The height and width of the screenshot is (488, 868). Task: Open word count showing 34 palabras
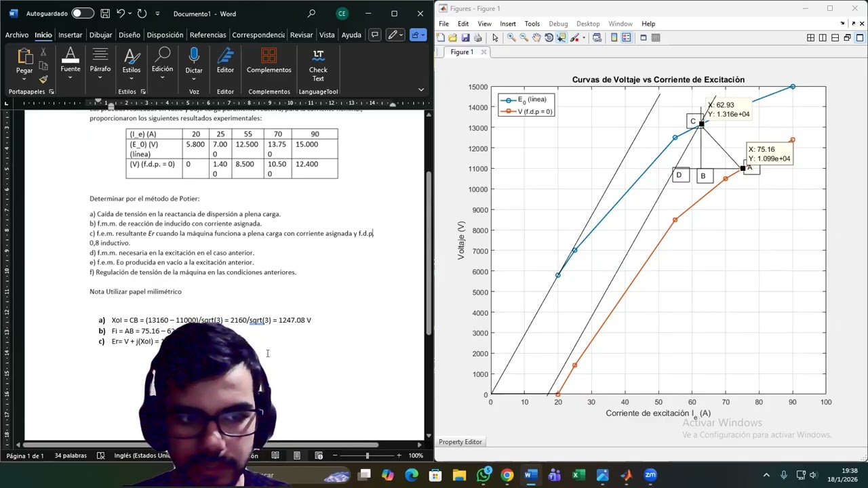coord(71,455)
